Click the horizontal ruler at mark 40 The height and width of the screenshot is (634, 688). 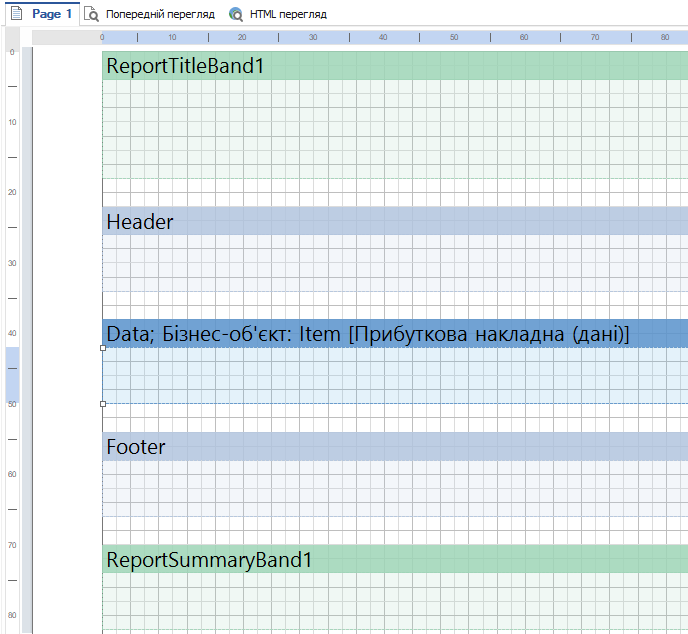pyautogui.click(x=384, y=37)
